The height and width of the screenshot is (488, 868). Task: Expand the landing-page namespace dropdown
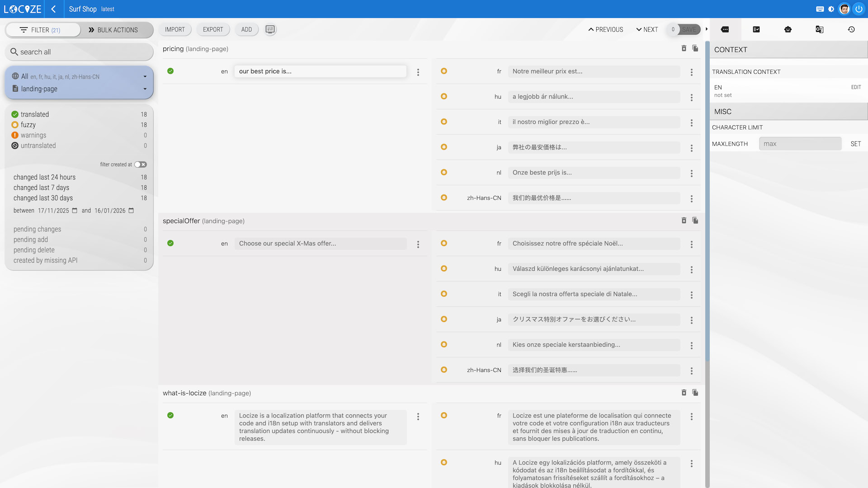pyautogui.click(x=145, y=89)
